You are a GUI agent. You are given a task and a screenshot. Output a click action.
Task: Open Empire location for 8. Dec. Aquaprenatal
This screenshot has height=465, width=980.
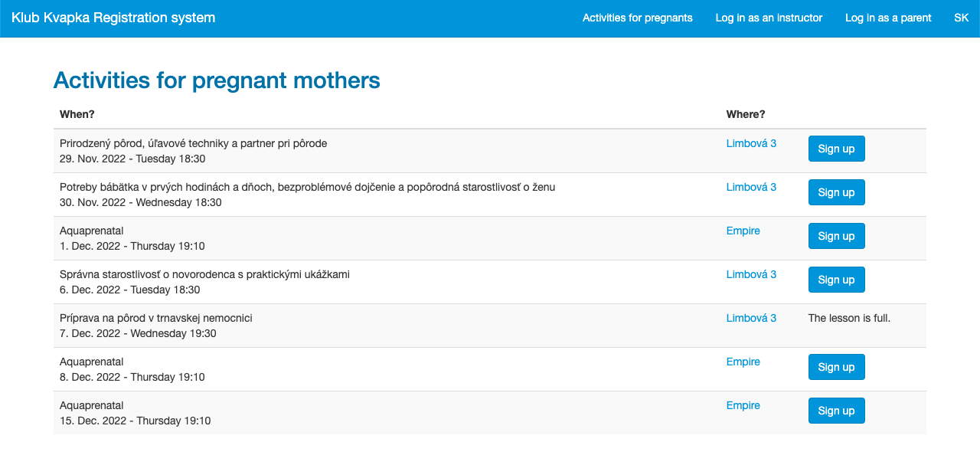click(x=743, y=362)
